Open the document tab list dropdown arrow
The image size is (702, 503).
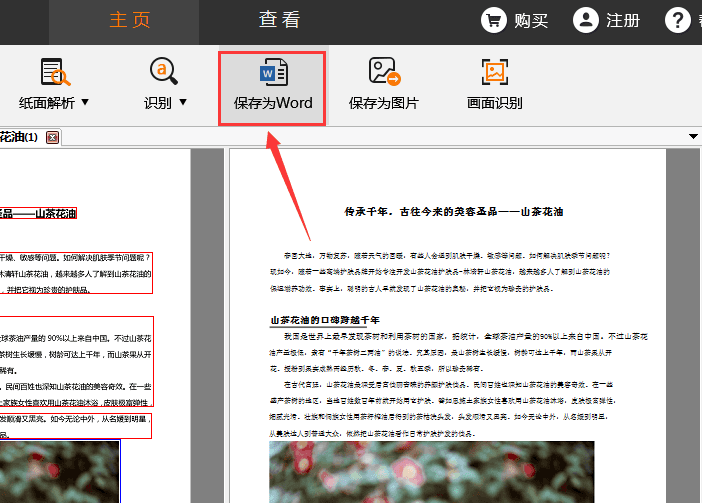[x=693, y=136]
